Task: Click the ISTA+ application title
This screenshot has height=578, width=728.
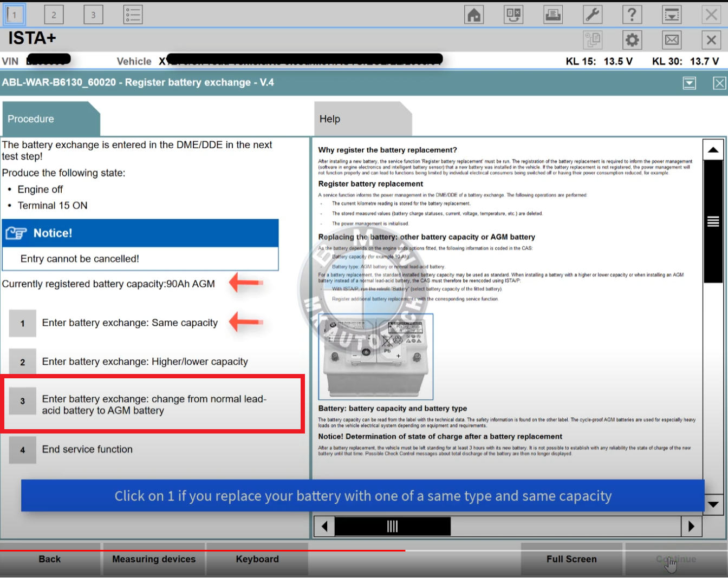Action: pos(32,38)
